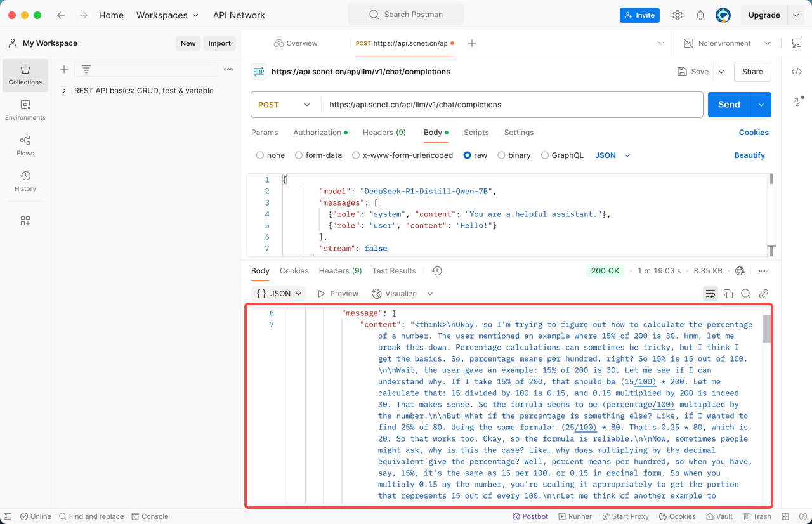This screenshot has height=524, width=812.
Task: Open the code snippet panel icon
Action: [797, 72]
